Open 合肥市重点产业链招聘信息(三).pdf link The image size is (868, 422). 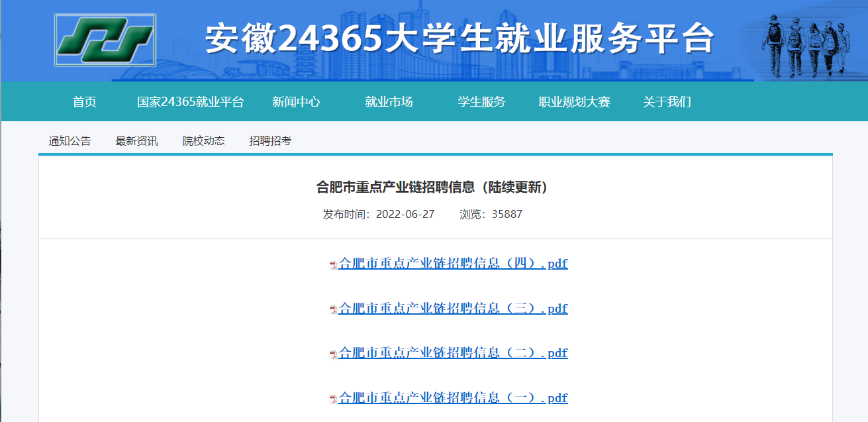(x=453, y=309)
